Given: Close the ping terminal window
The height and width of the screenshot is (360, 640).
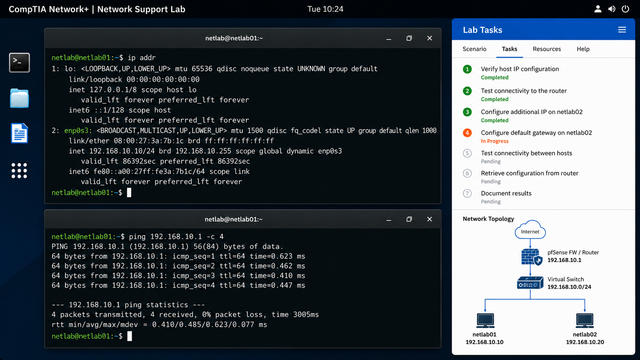Looking at the screenshot, I should 429,220.
